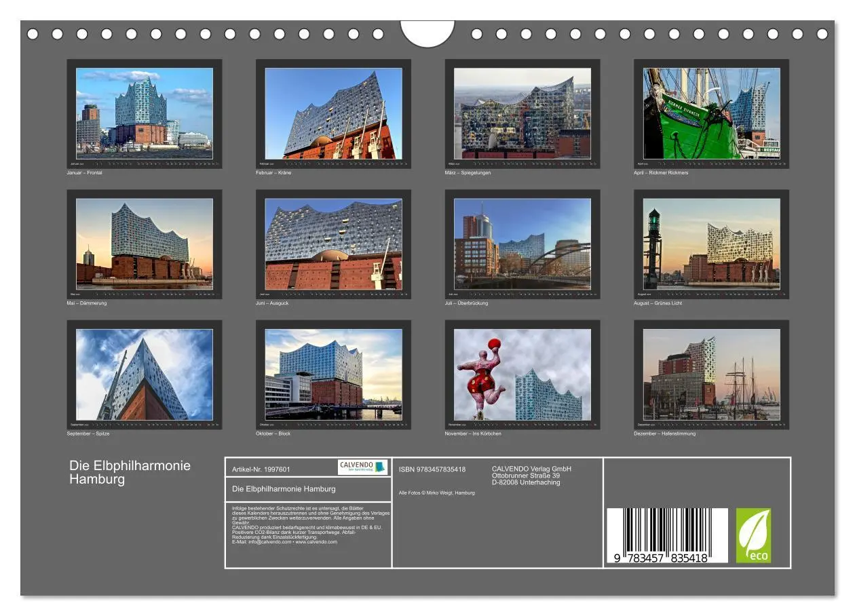
Task: Click the large title "Die Elbphilharmonie Hamburg"
Action: pos(130,472)
